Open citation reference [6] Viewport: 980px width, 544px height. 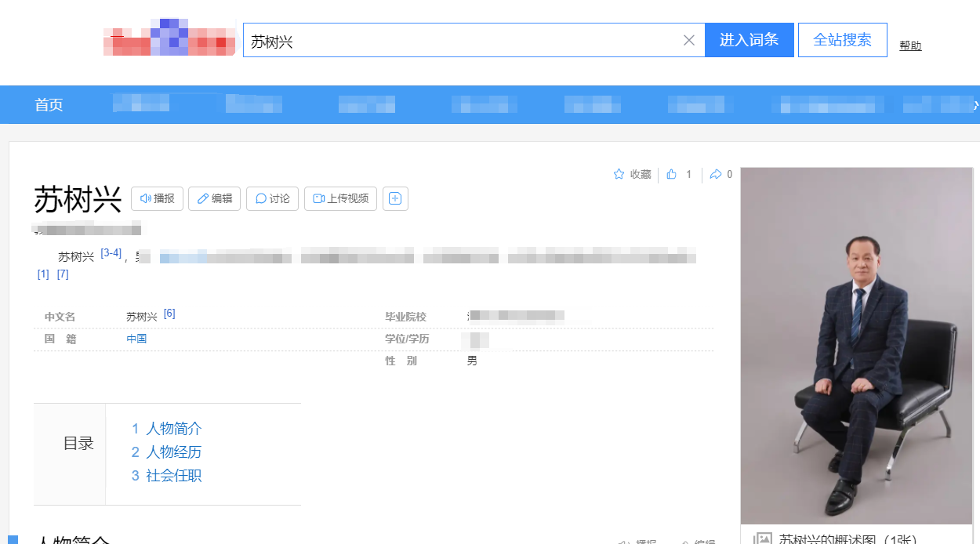pos(169,313)
